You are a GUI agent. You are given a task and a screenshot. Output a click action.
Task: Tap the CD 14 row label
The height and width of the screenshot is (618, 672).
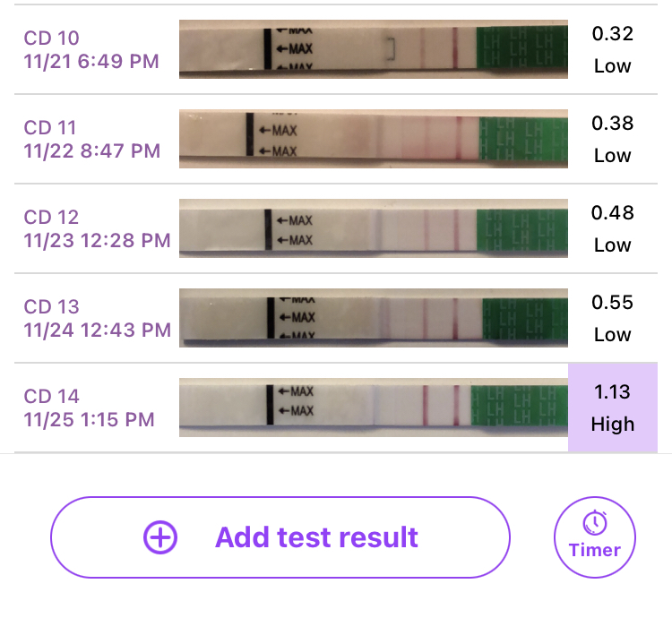[52, 396]
